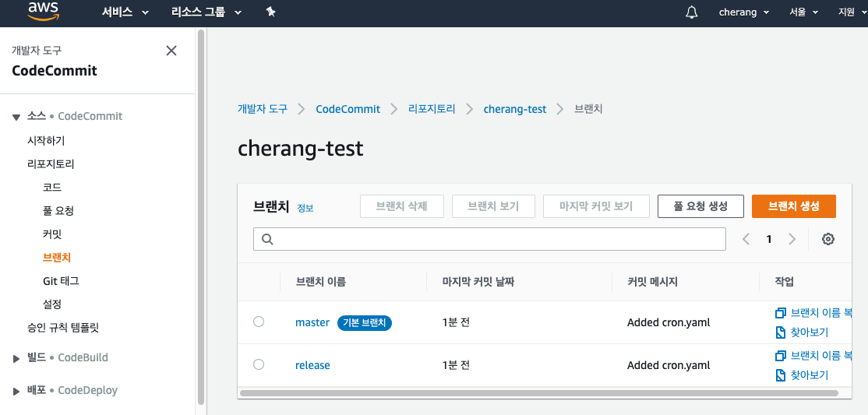Open the 정보 info link

305,209
